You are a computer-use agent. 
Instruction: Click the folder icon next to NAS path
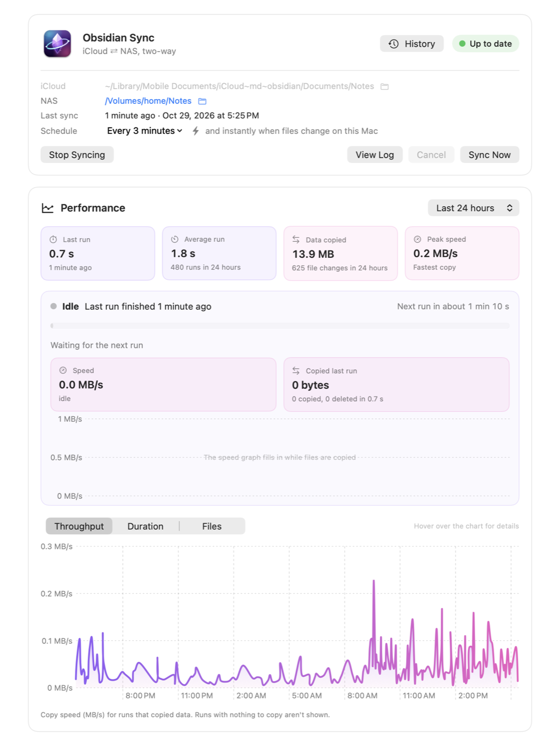pos(202,101)
